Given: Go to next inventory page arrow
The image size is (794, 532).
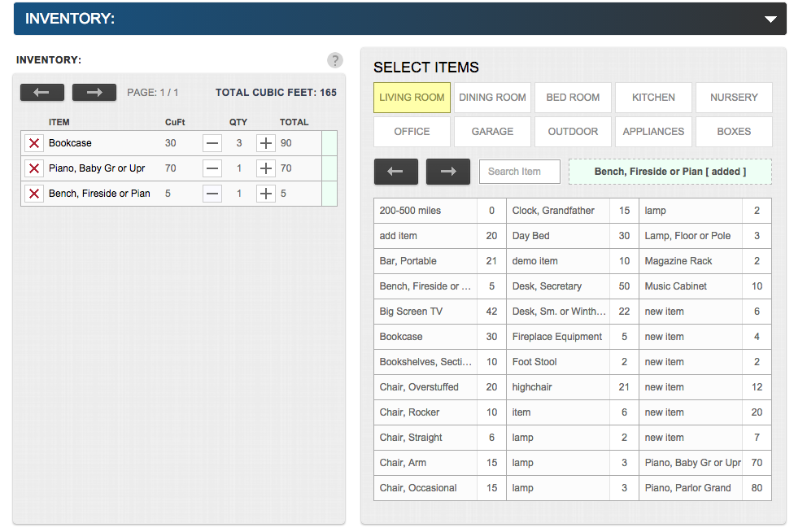Looking at the screenshot, I should [94, 93].
